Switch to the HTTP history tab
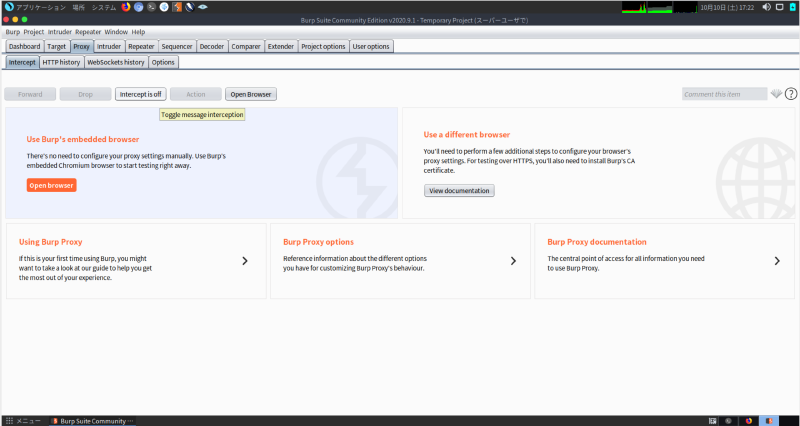The image size is (800, 426). click(62, 62)
